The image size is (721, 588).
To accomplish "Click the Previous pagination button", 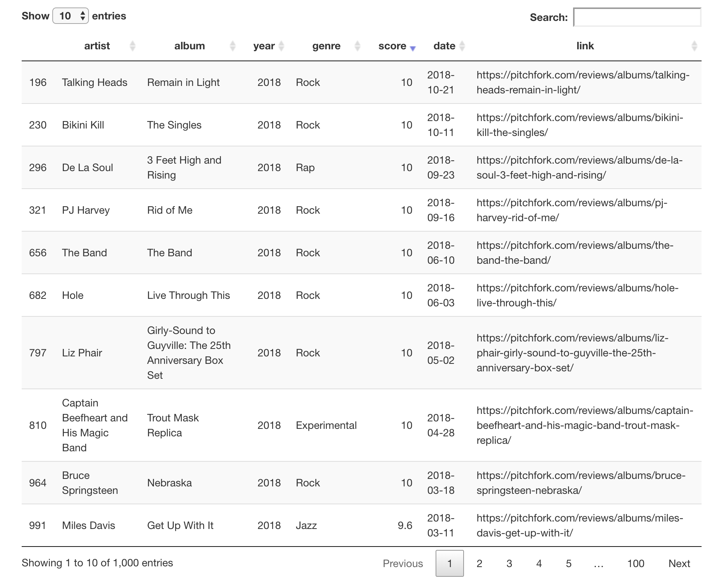I will pyautogui.click(x=403, y=563).
